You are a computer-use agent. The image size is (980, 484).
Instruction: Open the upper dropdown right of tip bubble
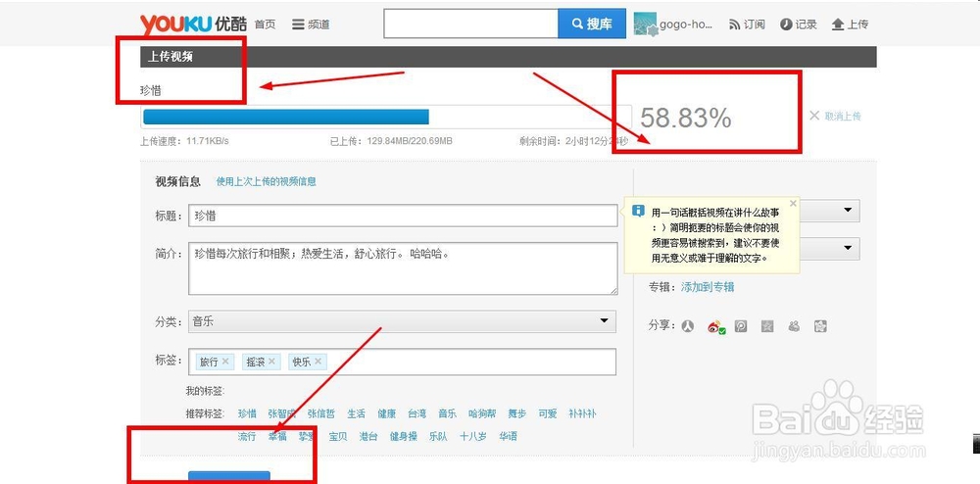(830, 211)
